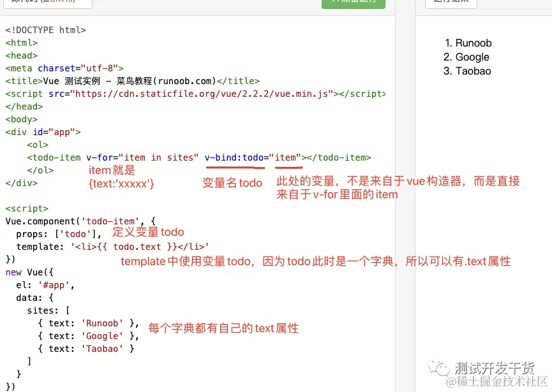Click the opening "<head>" tag line
The height and width of the screenshot is (392, 552).
22,55
